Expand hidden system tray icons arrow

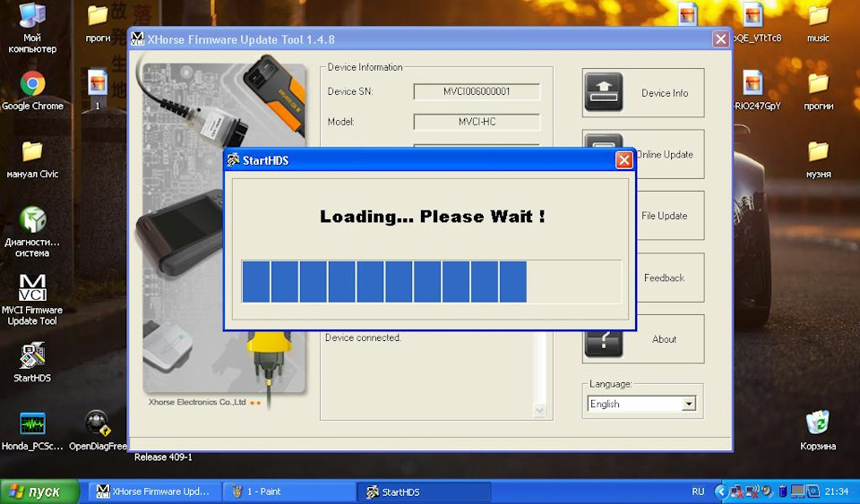point(720,491)
